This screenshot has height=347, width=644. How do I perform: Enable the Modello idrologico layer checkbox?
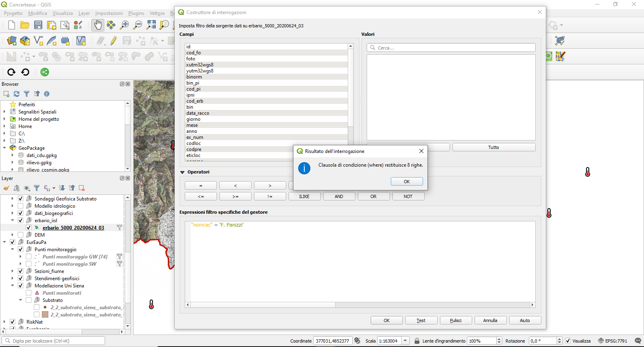click(x=21, y=206)
